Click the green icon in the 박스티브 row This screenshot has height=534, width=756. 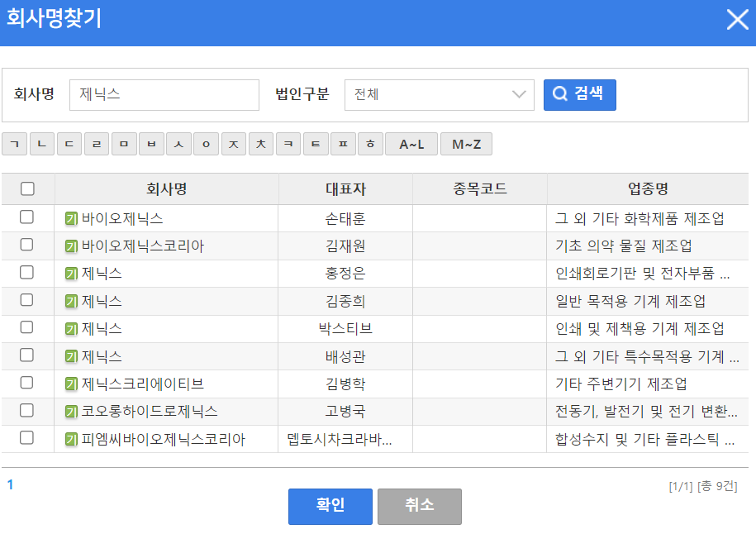(71, 329)
